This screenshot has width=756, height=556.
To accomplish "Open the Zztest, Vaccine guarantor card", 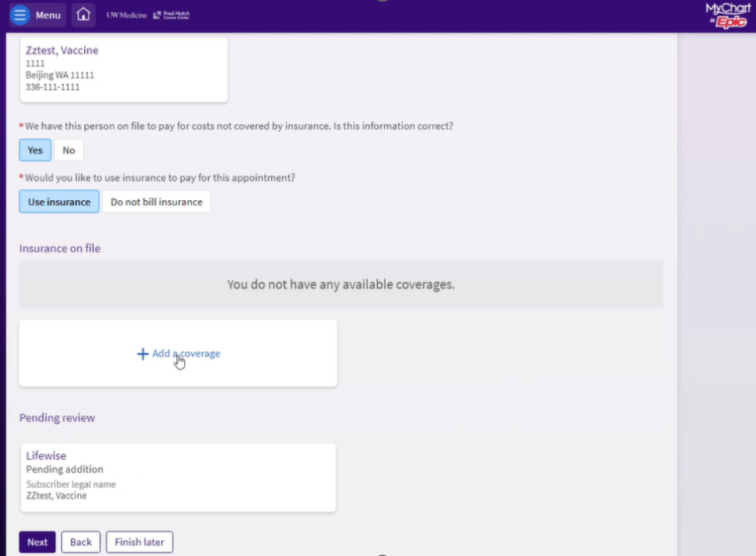I will 124,69.
